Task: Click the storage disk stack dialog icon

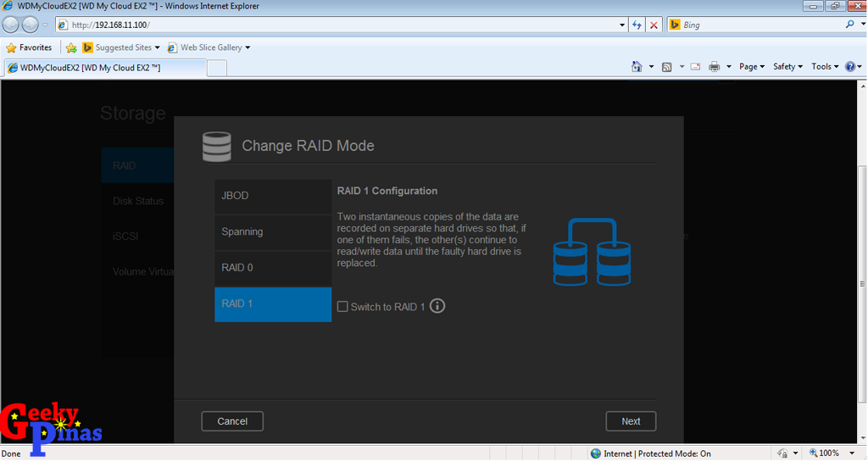Action: coord(216,147)
